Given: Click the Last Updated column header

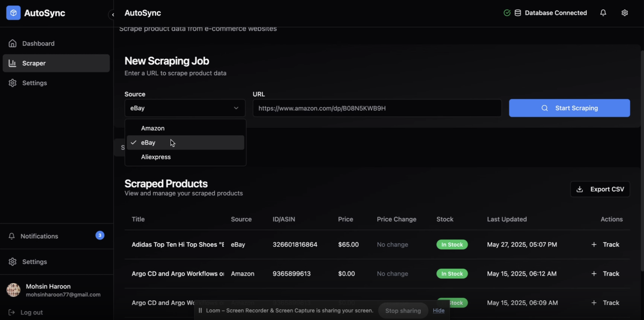Looking at the screenshot, I should pos(507,219).
